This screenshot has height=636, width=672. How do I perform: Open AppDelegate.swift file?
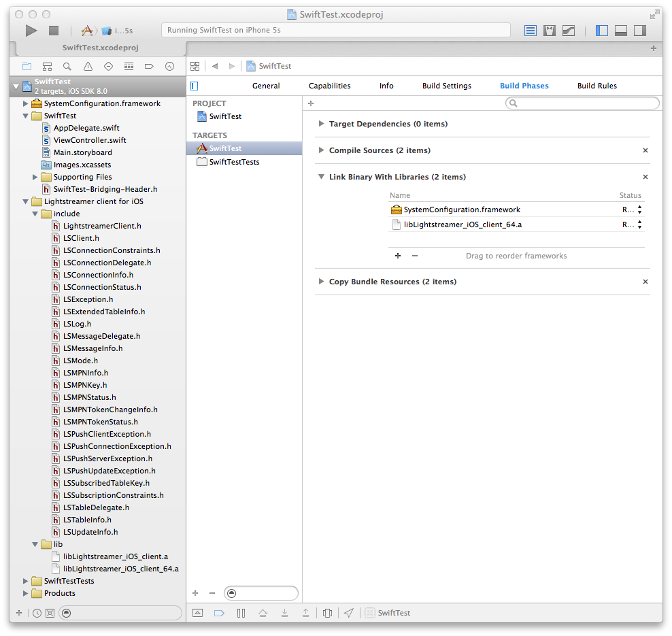86,128
